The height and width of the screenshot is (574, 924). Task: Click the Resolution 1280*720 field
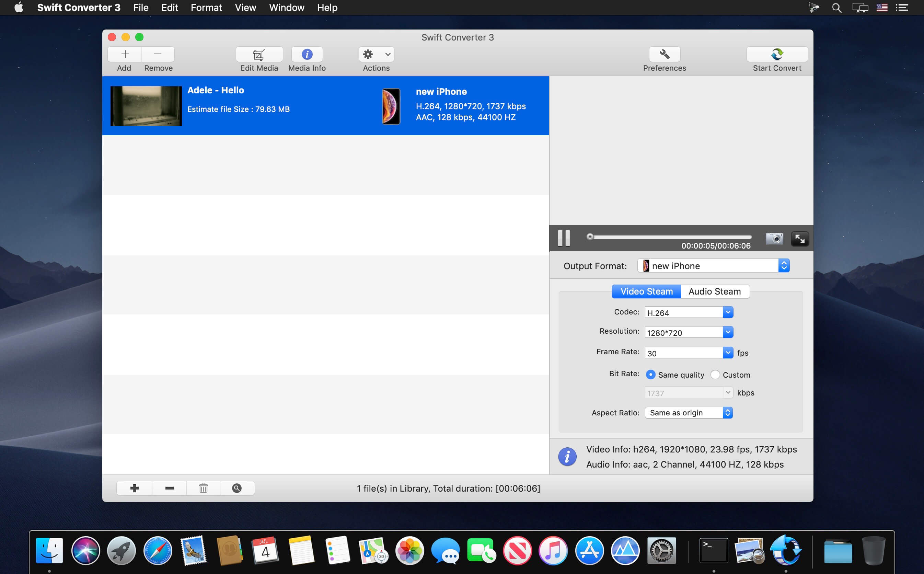(x=684, y=332)
